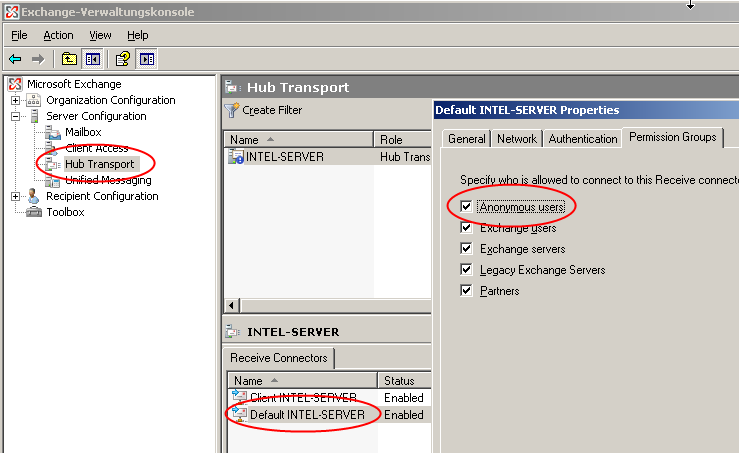Toggle the Legacy Exchange Servers checkbox
The width and height of the screenshot is (739, 453).
(466, 270)
